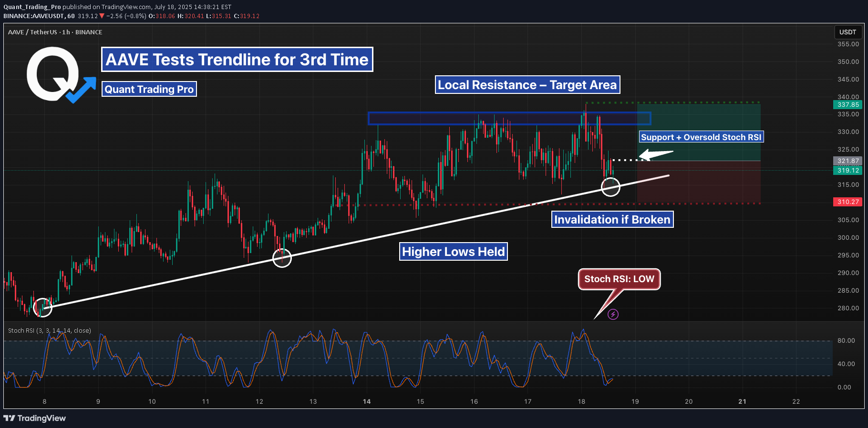The width and height of the screenshot is (868, 428).
Task: Click 350.00 on the price axis
Action: tap(848, 61)
